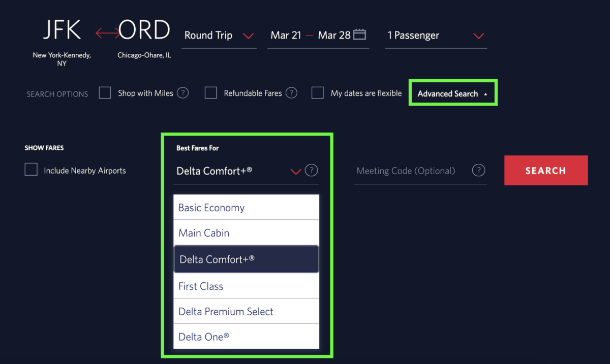
Task: Expand the 1 Passenger selector
Action: (x=478, y=36)
